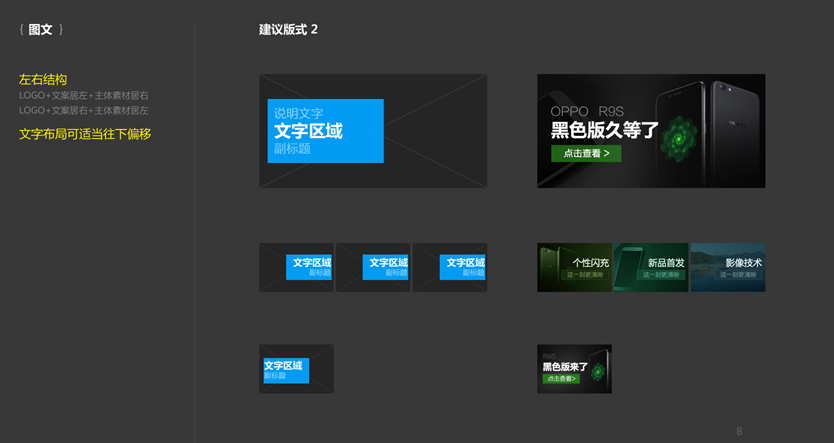This screenshot has width=834, height=443.
Task: Click the page number 8
Action: (739, 431)
